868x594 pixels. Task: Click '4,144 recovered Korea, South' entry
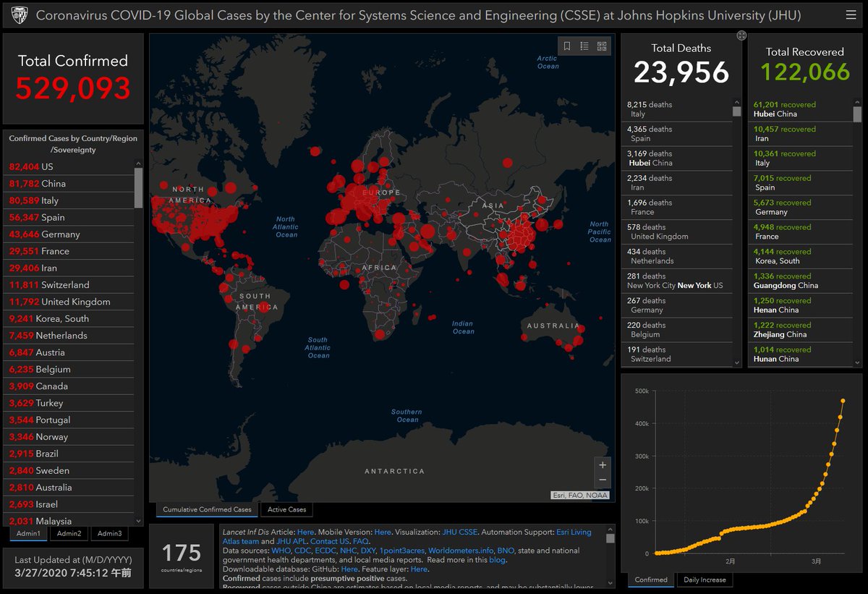click(800, 256)
